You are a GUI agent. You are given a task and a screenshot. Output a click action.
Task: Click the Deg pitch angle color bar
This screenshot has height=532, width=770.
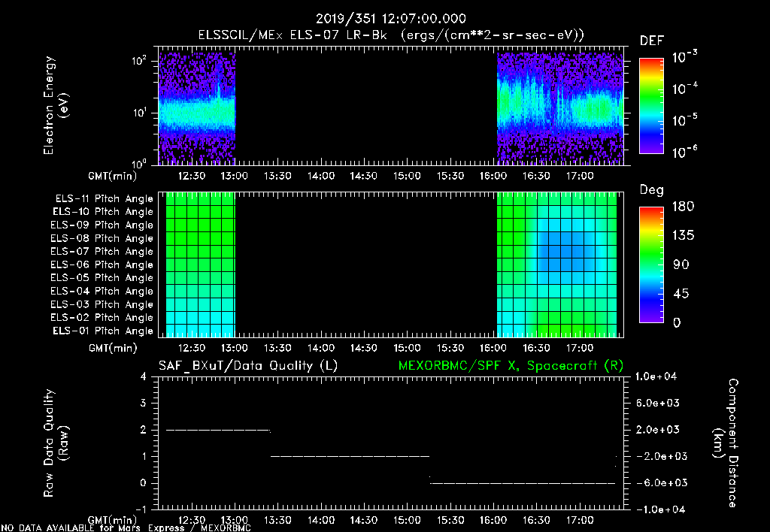(651, 264)
